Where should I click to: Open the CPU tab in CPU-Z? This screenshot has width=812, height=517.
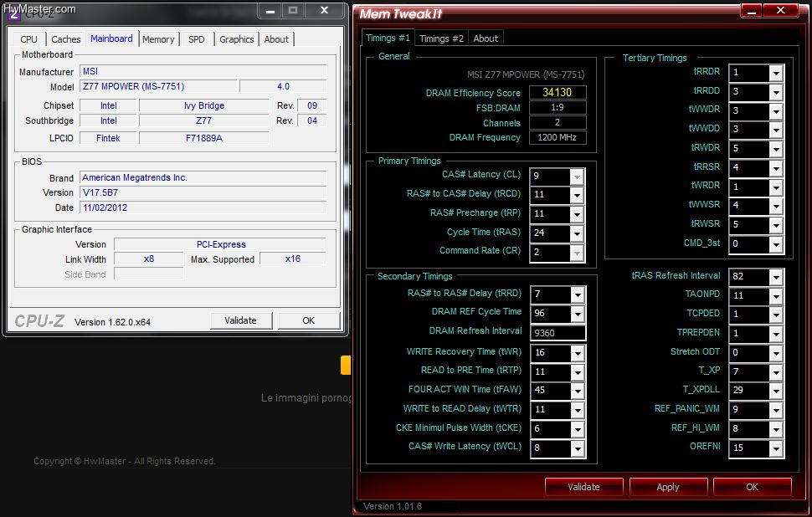click(x=28, y=39)
